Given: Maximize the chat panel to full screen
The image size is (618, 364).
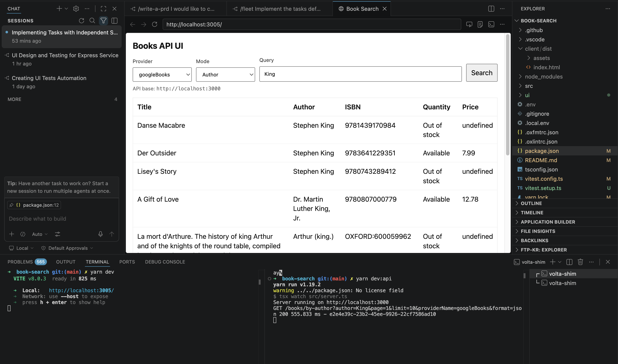Looking at the screenshot, I should pos(103,9).
